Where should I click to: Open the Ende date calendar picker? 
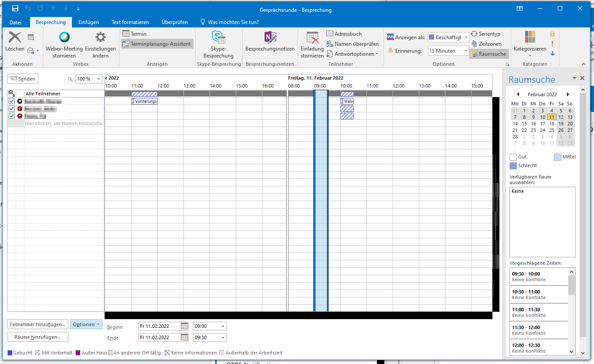(x=184, y=337)
